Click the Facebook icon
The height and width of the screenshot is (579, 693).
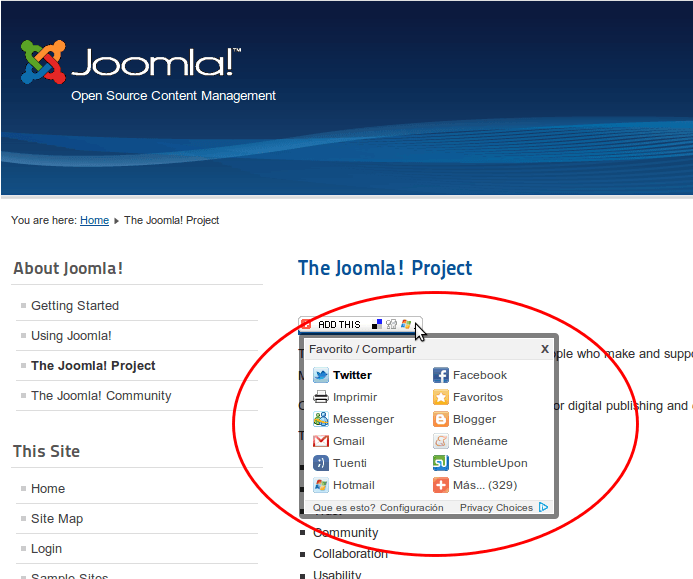click(441, 375)
